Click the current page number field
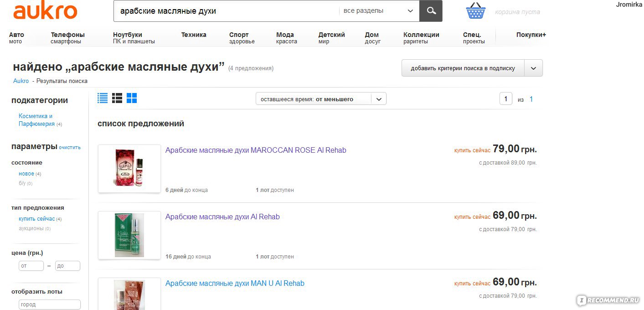Image resolution: width=644 pixels, height=310 pixels. pyautogui.click(x=506, y=99)
